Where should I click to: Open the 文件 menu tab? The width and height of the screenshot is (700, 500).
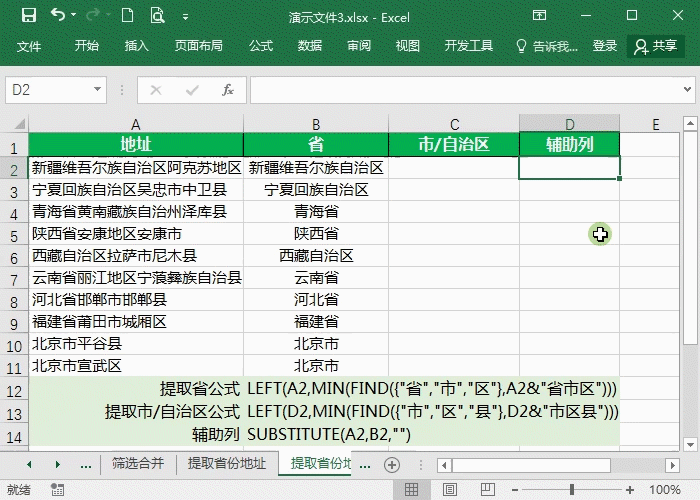(29, 46)
